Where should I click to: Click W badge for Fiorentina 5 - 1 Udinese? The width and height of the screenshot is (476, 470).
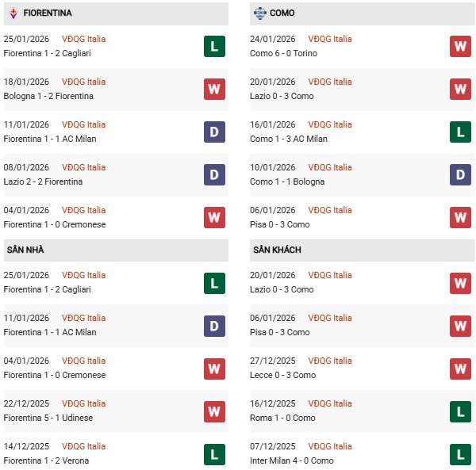click(x=214, y=411)
